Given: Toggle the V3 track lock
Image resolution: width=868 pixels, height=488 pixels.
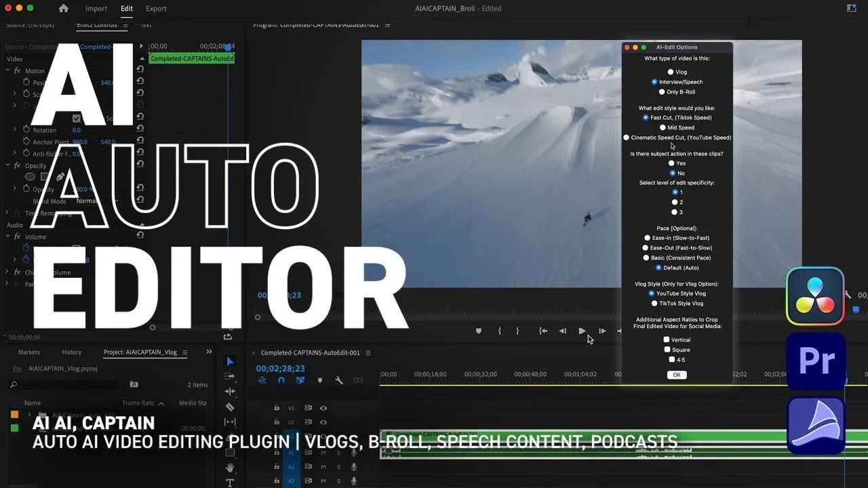Looking at the screenshot, I should tap(277, 408).
